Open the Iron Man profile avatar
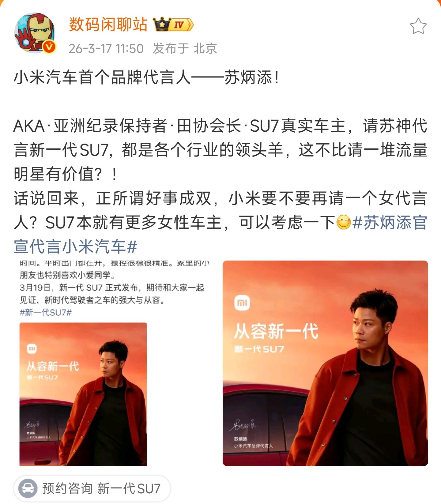The width and height of the screenshot is (441, 504). click(35, 33)
